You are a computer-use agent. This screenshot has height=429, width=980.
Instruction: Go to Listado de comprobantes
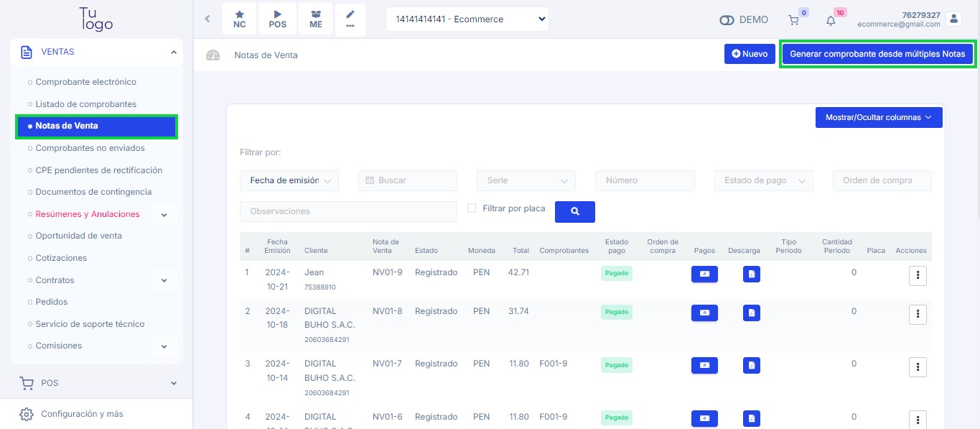tap(85, 104)
